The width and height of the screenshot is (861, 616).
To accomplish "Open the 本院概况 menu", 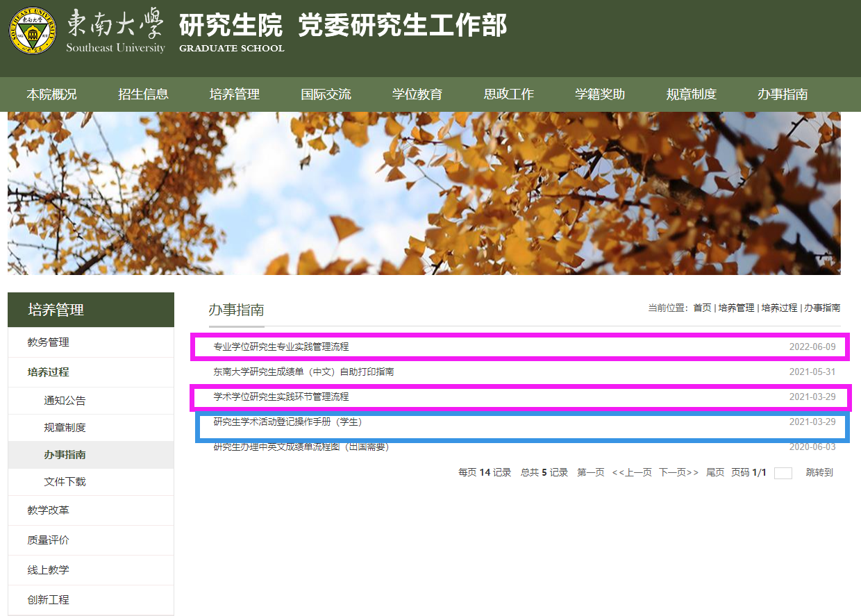I will pyautogui.click(x=51, y=94).
